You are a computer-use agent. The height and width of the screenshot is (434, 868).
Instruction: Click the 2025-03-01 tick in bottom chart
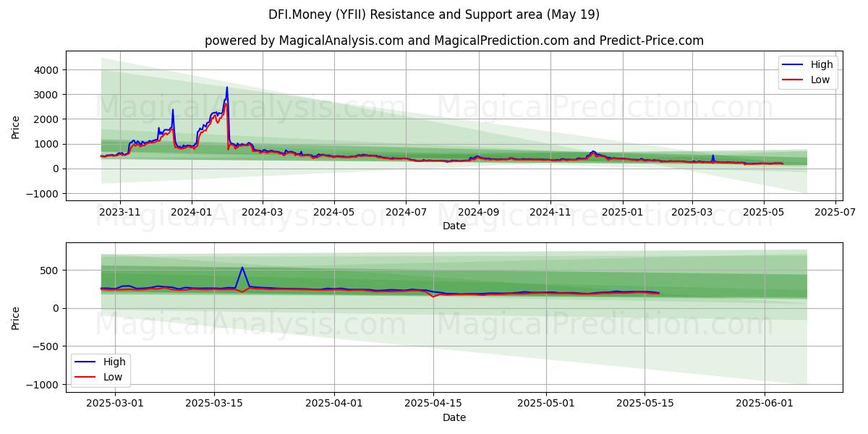click(x=115, y=404)
